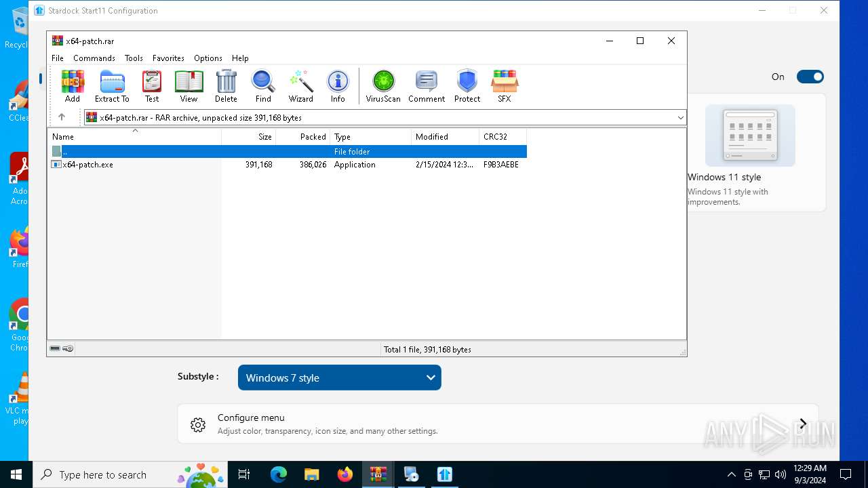Maximize the WinRAR window
Viewport: 868px width, 488px height.
[x=639, y=41]
